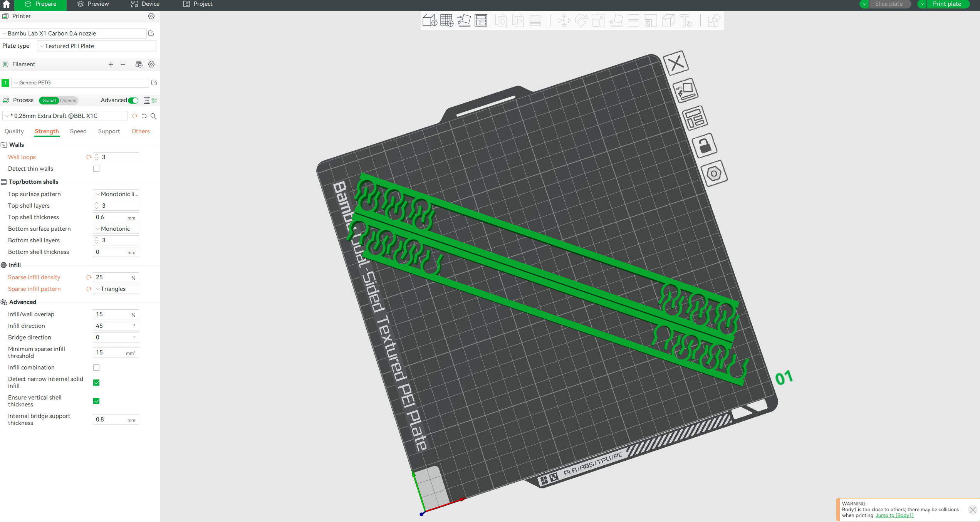Click the plate lock icon

coord(705,146)
